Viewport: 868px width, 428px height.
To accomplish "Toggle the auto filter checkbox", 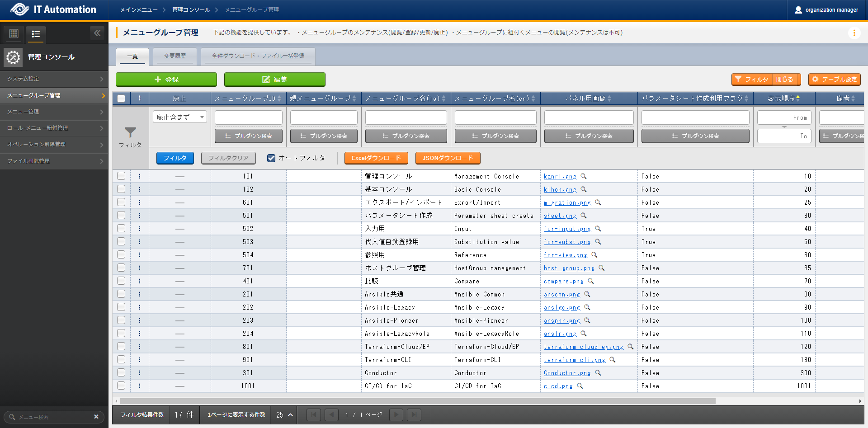I will pyautogui.click(x=271, y=158).
